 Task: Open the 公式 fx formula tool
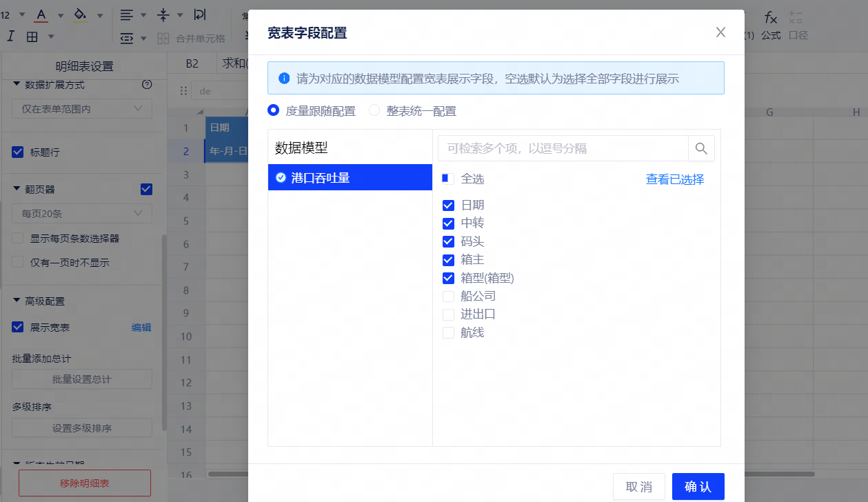click(771, 24)
